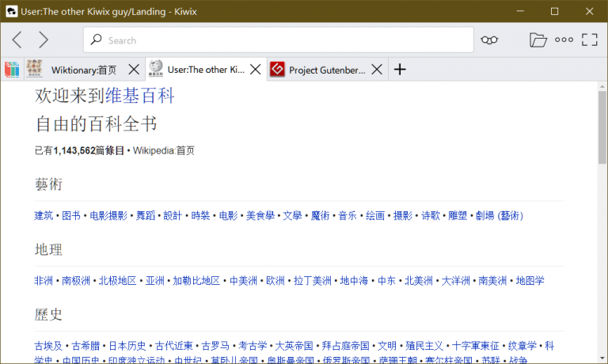Open the 欧洲 link
608x364 pixels.
click(x=275, y=281)
